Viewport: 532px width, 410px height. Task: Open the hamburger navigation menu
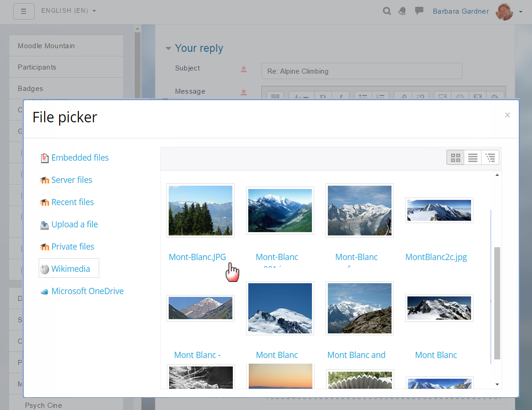(24, 11)
